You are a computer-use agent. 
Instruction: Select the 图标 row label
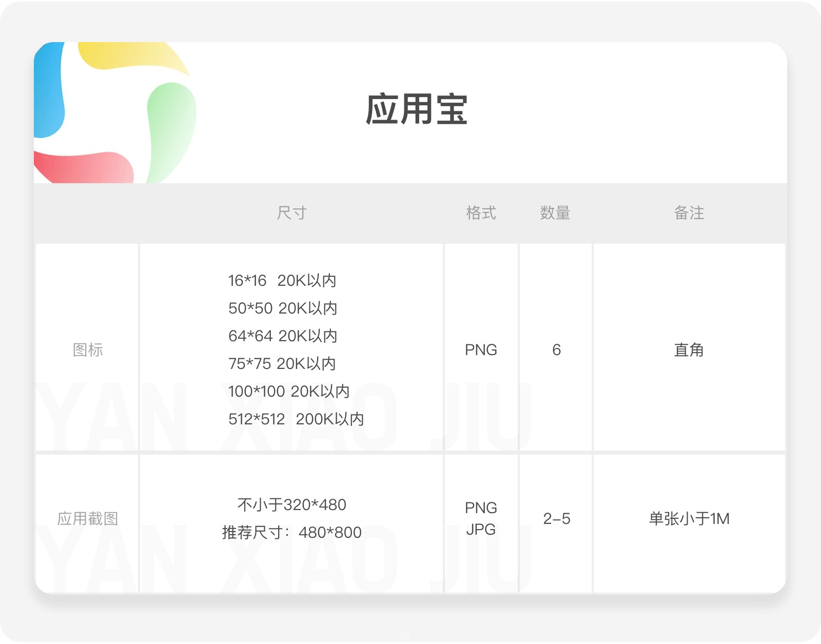click(x=88, y=350)
